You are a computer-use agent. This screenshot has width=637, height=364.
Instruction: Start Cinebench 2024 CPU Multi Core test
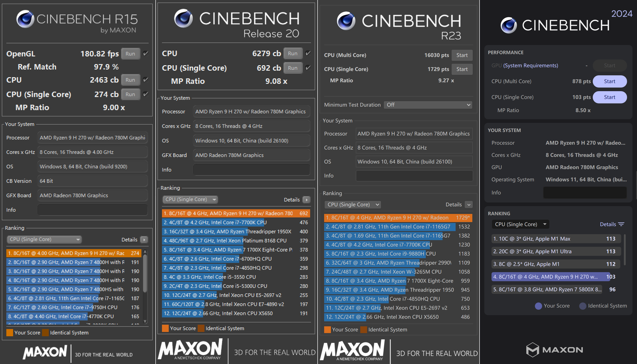pos(609,81)
